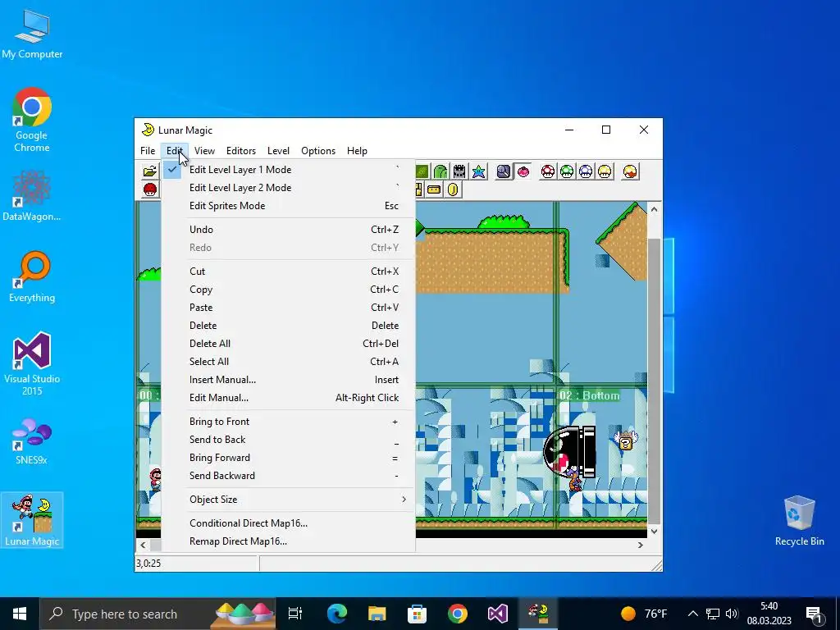Select Paste from Edit menu

288,308
